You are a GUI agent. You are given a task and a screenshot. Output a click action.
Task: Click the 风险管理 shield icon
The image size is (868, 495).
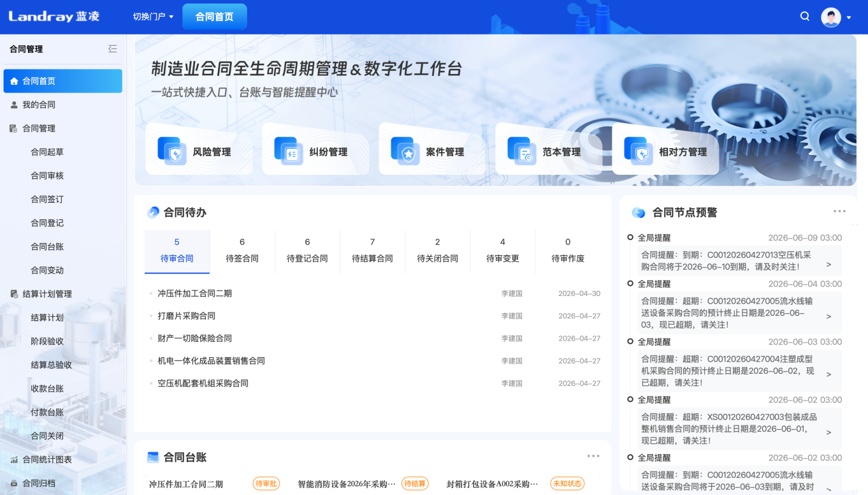coord(172,151)
